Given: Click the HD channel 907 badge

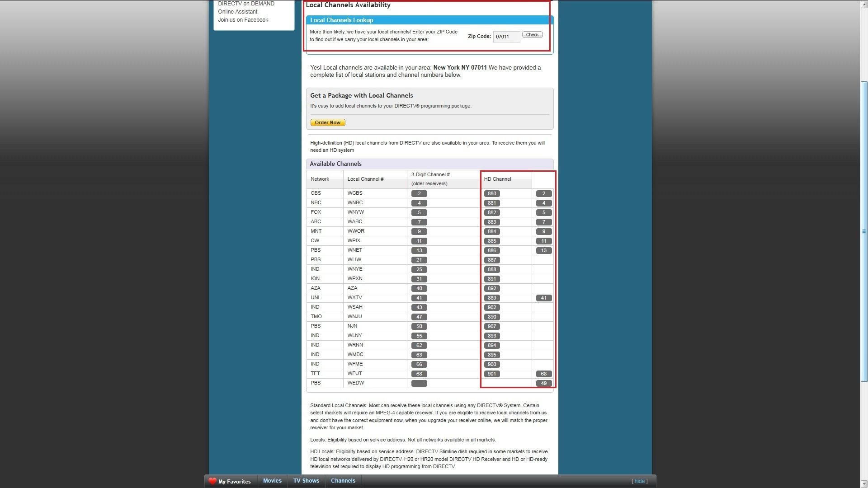Looking at the screenshot, I should click(x=492, y=326).
